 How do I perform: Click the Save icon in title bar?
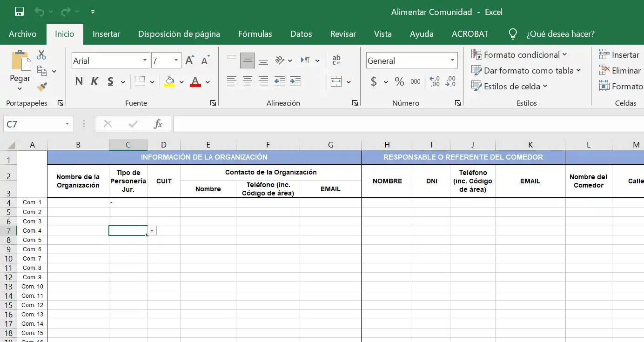click(x=19, y=12)
